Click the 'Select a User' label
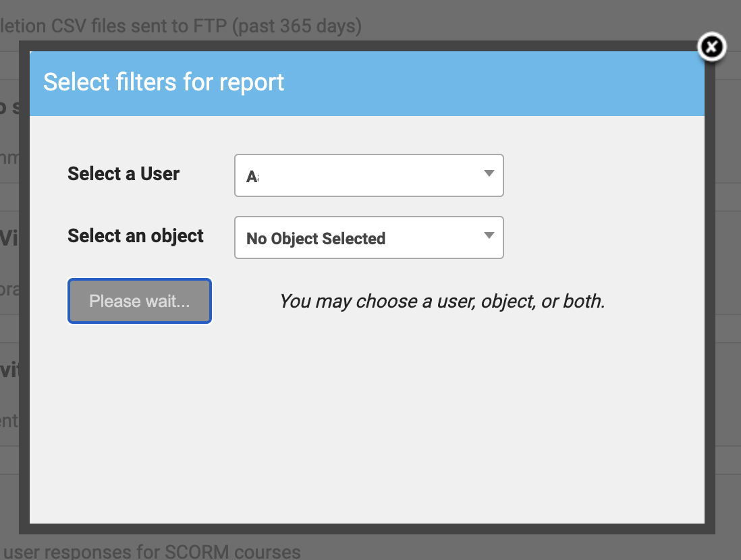The height and width of the screenshot is (560, 741). click(123, 174)
